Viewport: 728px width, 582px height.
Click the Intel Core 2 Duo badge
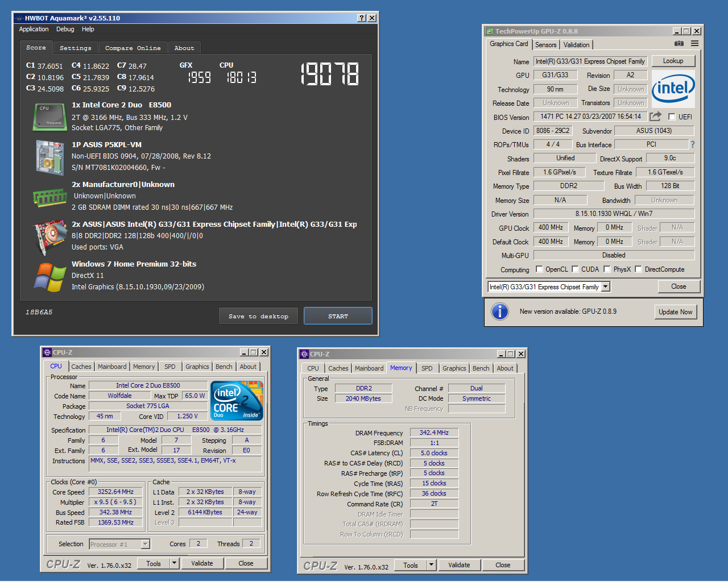point(237,401)
